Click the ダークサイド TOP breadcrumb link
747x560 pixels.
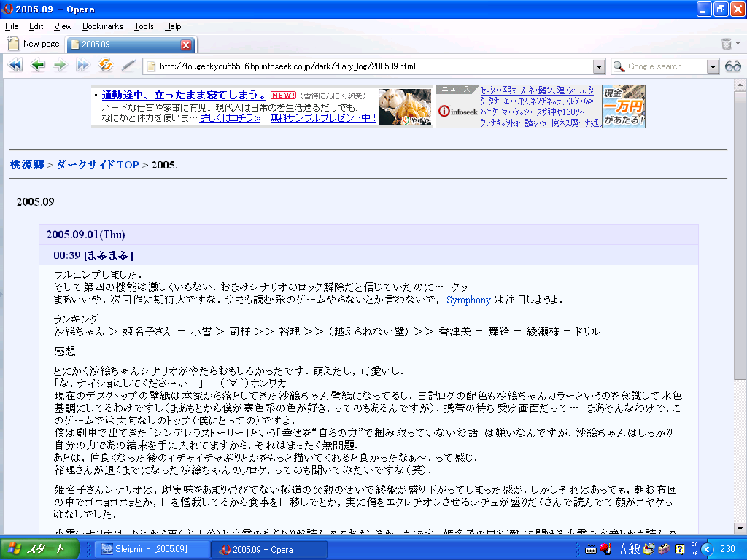tap(97, 165)
